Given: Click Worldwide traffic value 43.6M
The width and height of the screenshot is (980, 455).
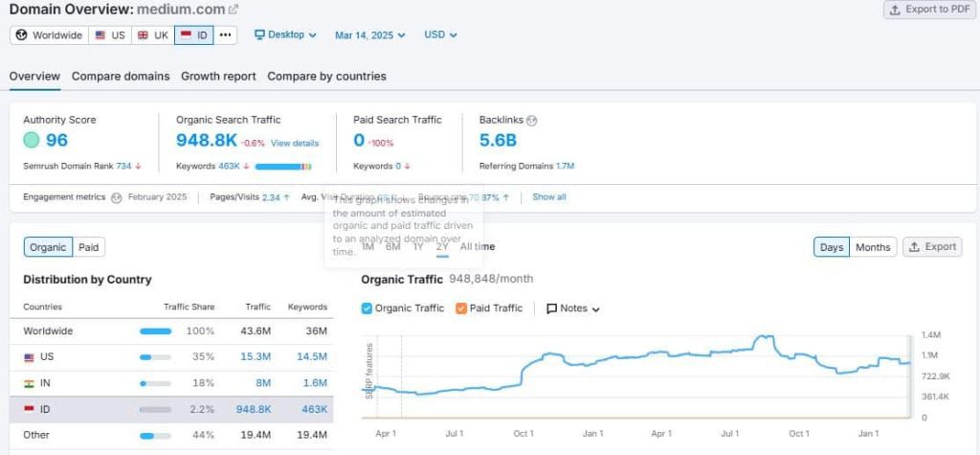Looking at the screenshot, I should tap(256, 331).
